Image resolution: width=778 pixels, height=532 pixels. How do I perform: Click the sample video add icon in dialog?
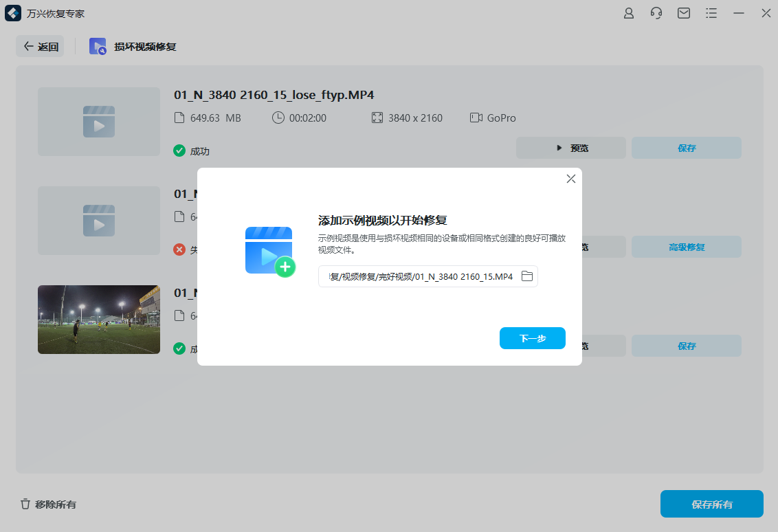coord(268,250)
